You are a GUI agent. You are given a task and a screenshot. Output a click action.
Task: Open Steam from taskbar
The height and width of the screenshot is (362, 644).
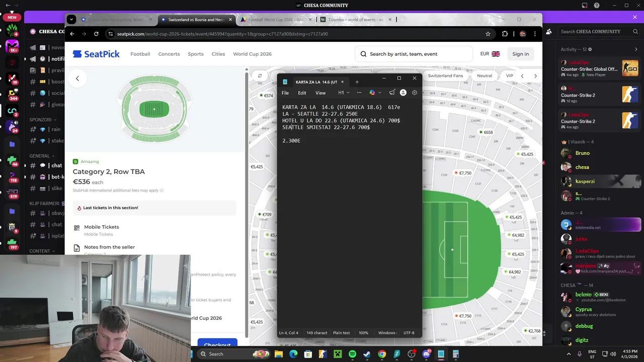pos(367,354)
